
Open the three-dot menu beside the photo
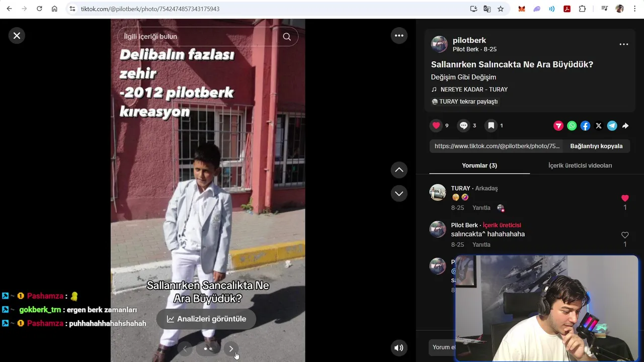(399, 36)
